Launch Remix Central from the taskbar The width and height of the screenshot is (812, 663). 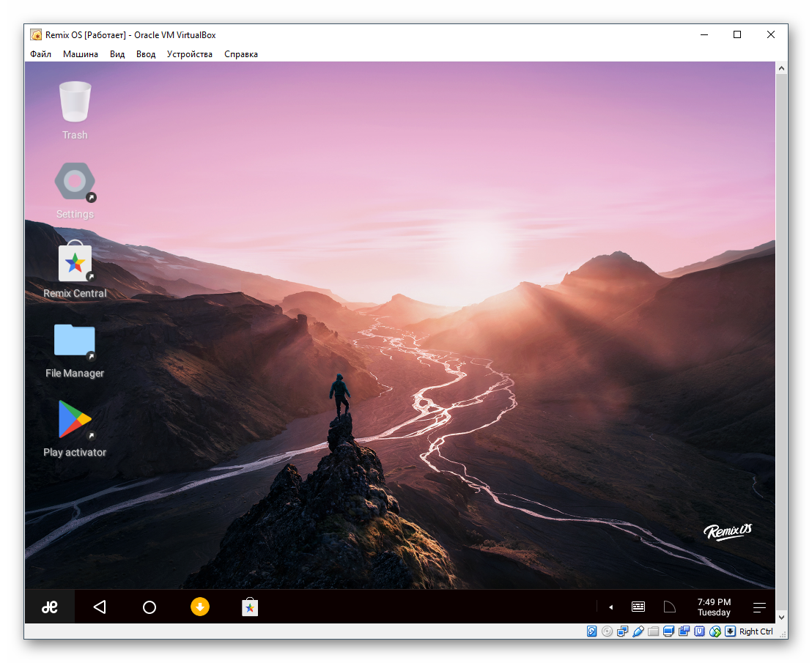pyautogui.click(x=250, y=607)
